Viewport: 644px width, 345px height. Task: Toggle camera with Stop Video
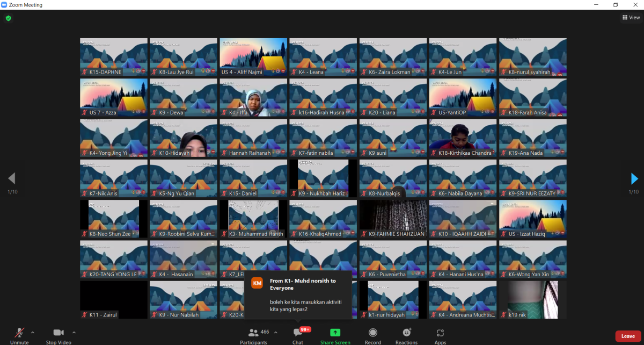(58, 335)
